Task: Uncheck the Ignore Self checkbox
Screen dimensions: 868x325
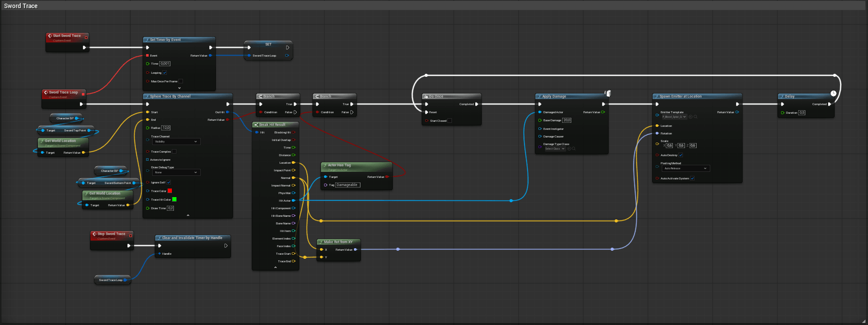Action: (x=169, y=182)
